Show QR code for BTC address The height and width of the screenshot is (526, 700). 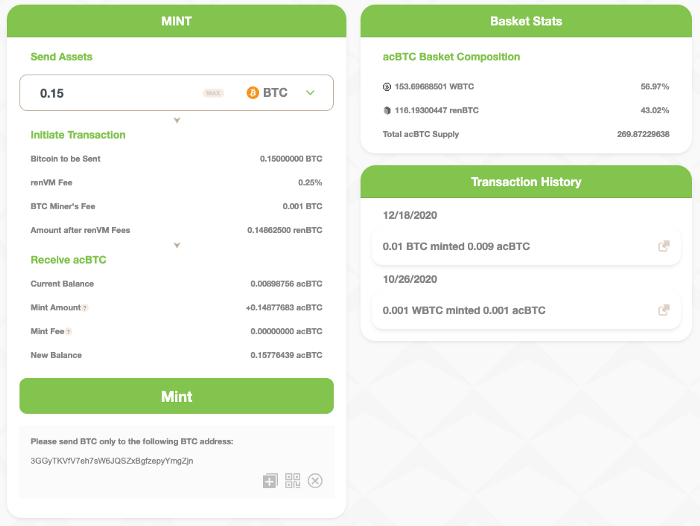point(293,481)
